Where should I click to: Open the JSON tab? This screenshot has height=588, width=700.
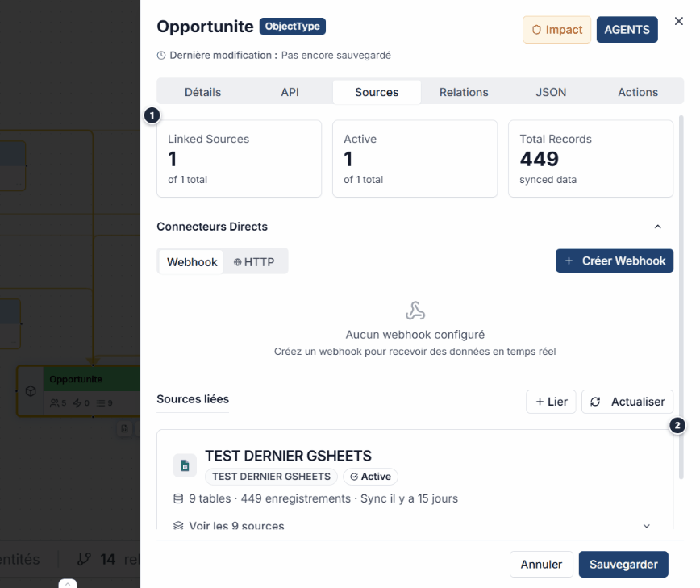551,92
